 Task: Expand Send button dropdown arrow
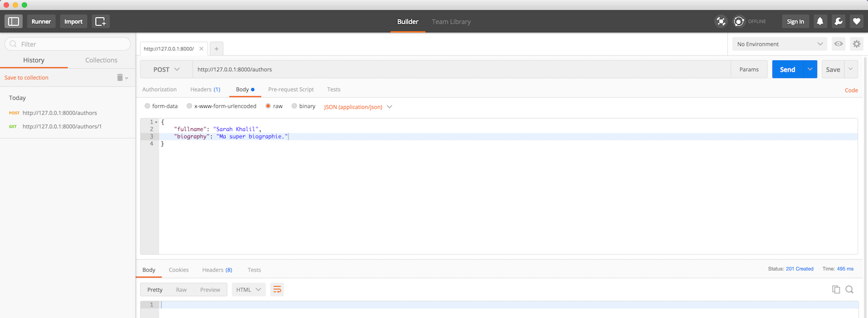(x=810, y=70)
